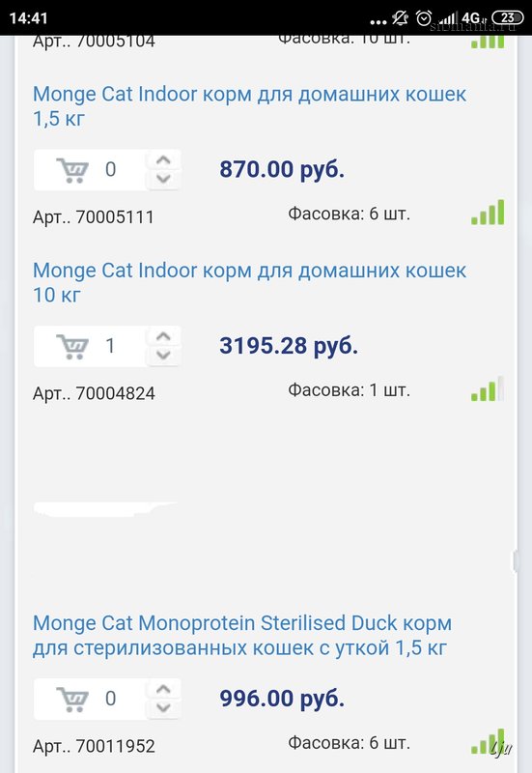
Task: Decrease quantity of Indoor 10 кг item
Action: point(163,355)
